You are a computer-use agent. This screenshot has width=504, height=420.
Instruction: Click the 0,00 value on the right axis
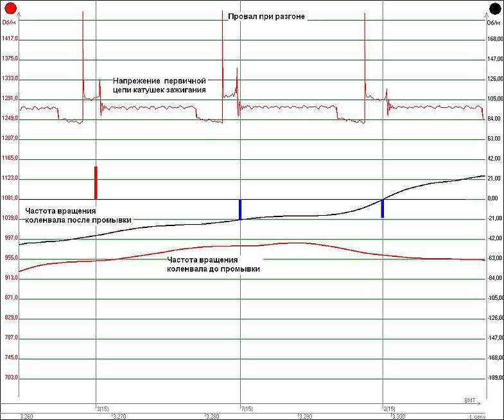(x=492, y=198)
